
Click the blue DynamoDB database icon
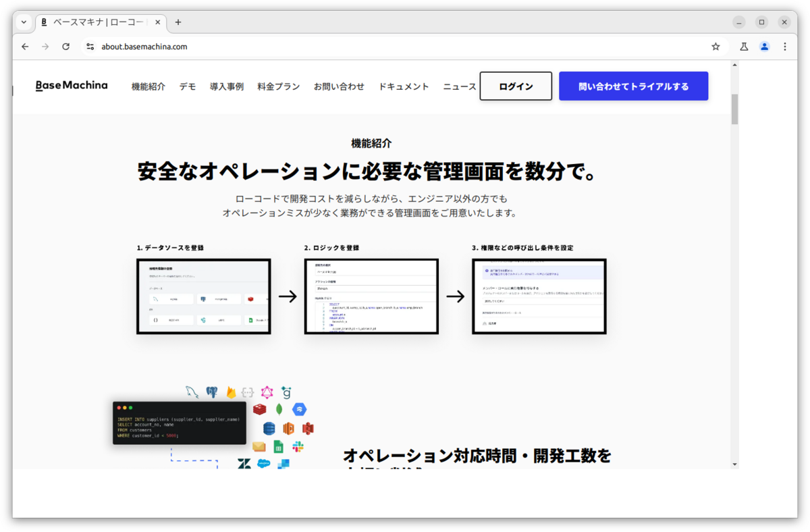pyautogui.click(x=269, y=428)
